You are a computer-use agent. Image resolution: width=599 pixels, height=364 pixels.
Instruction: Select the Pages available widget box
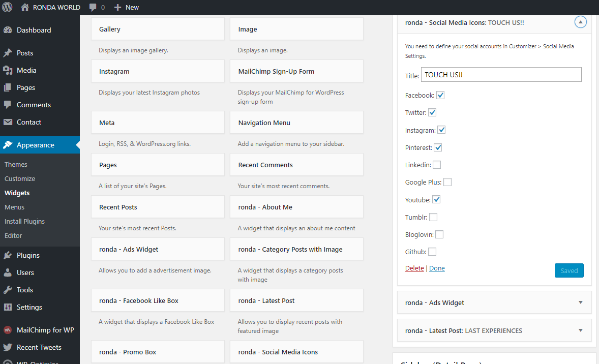[x=158, y=165]
